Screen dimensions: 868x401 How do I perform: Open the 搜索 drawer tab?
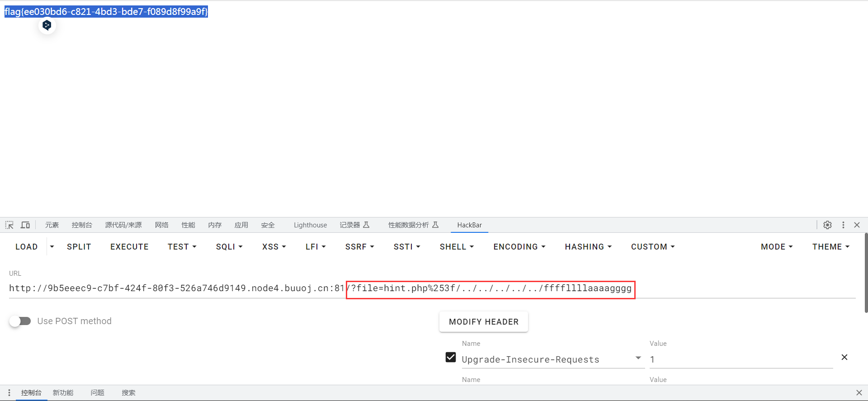pos(128,393)
